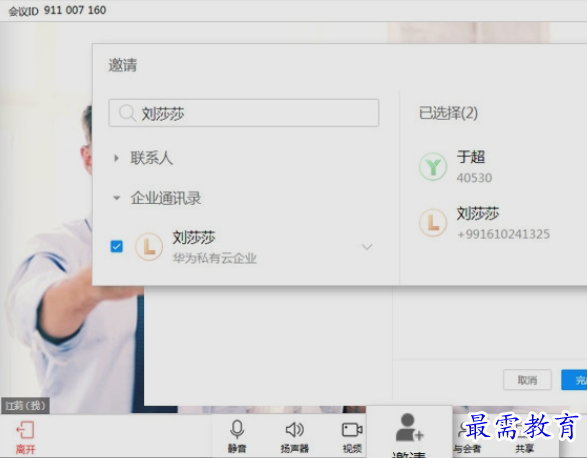The image size is (587, 458).
Task: Click the meeting ID 911 007 160
Action: (75, 10)
